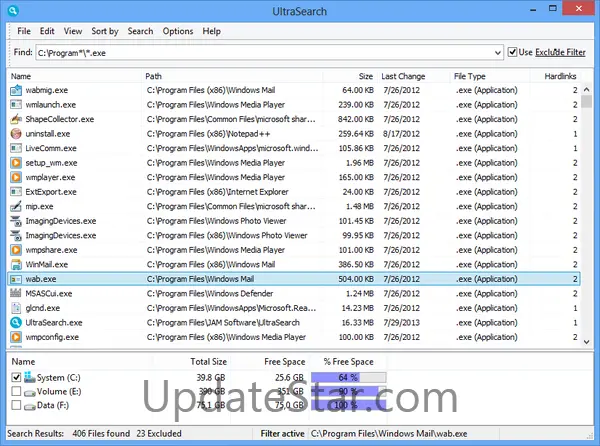Image resolution: width=600 pixels, height=446 pixels.
Task: Click 406 Files found in status bar
Action: (101, 433)
